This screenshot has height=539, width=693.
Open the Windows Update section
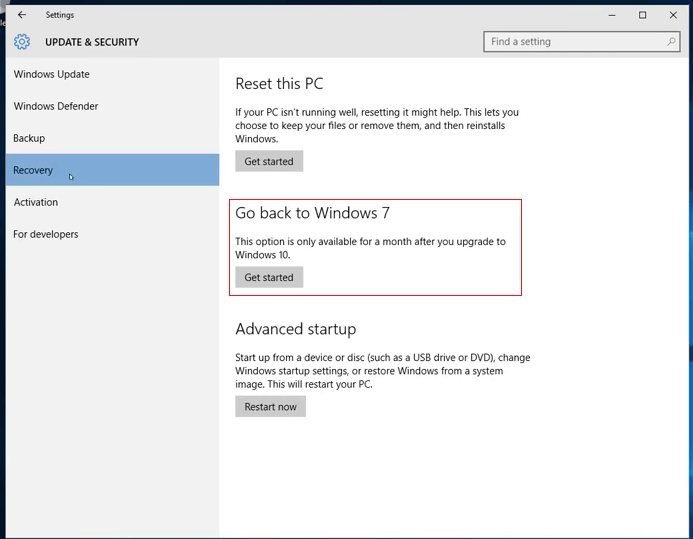(52, 74)
